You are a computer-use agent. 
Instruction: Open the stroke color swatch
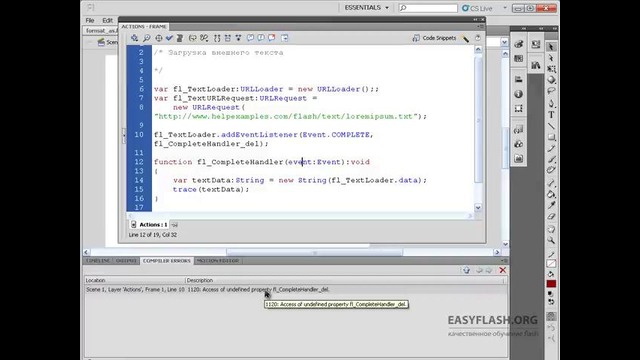551,264
